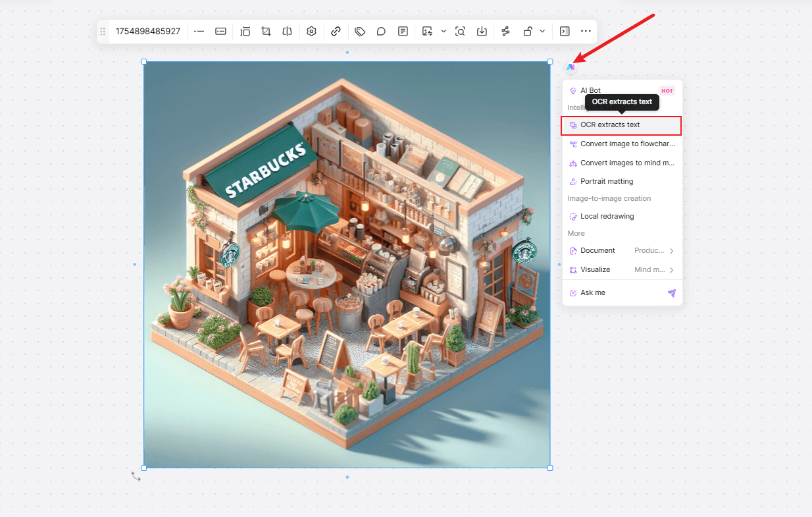Click the left connection dot beside image

135,265
